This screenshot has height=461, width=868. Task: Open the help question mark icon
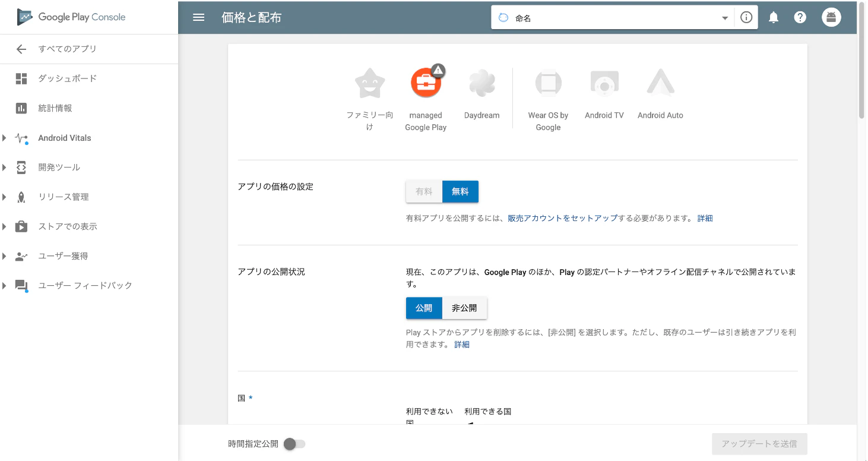pyautogui.click(x=800, y=18)
